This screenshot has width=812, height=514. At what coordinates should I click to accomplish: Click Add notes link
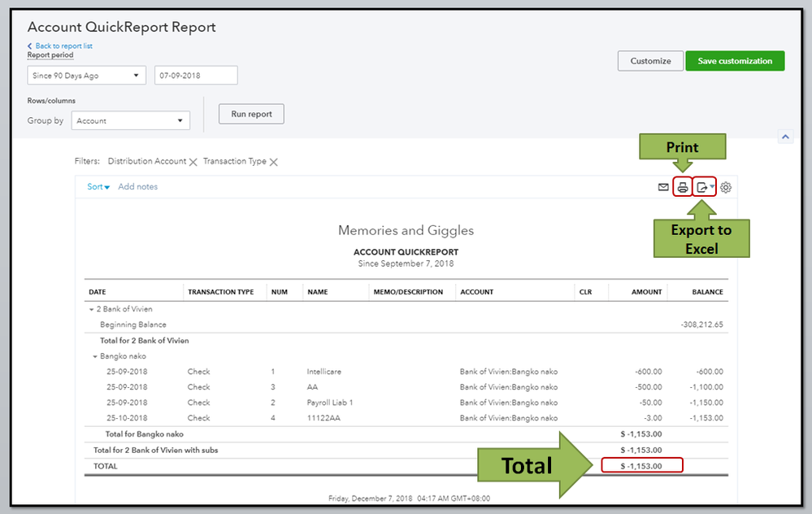click(138, 187)
